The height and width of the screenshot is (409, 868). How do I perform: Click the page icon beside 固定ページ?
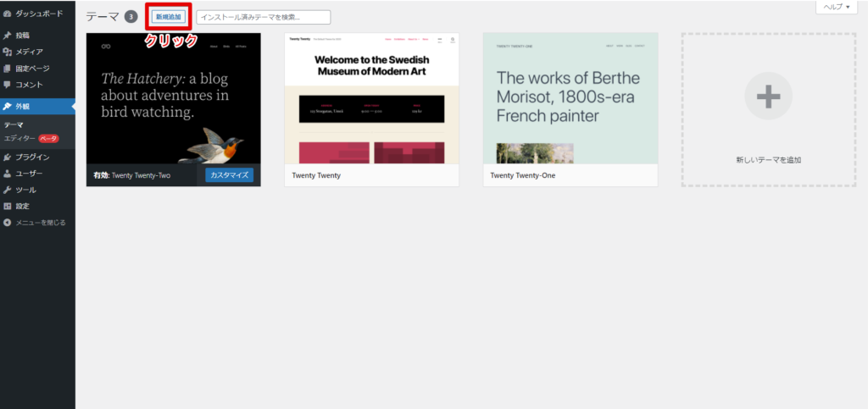[x=7, y=69]
